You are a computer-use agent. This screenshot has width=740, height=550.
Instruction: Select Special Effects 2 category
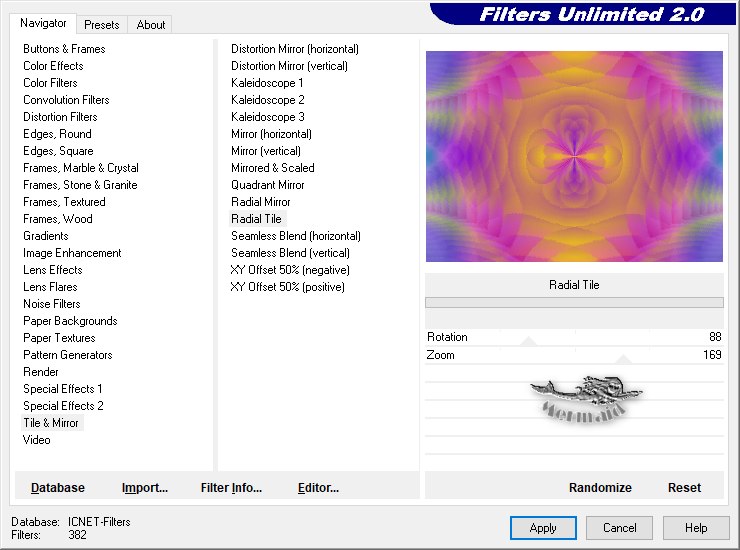[x=63, y=406]
